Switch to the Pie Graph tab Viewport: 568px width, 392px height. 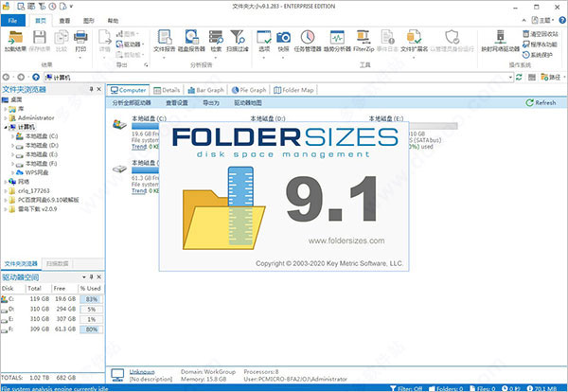coord(249,90)
